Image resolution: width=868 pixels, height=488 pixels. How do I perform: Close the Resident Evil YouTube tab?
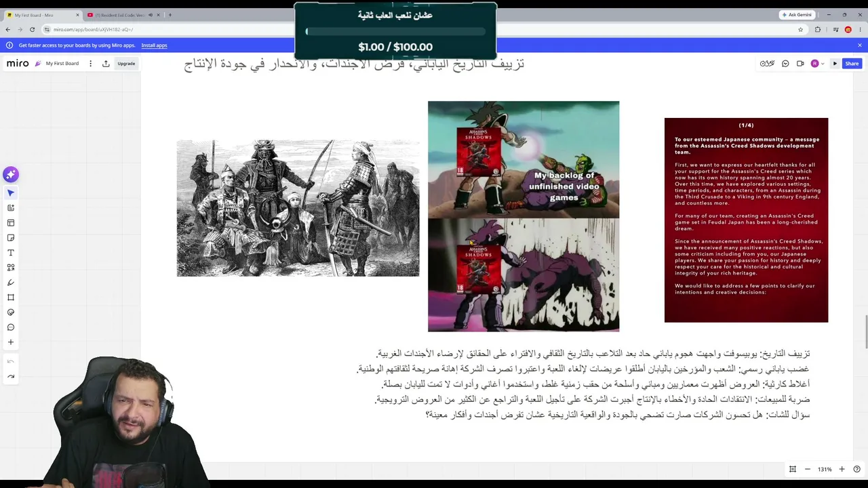click(158, 15)
